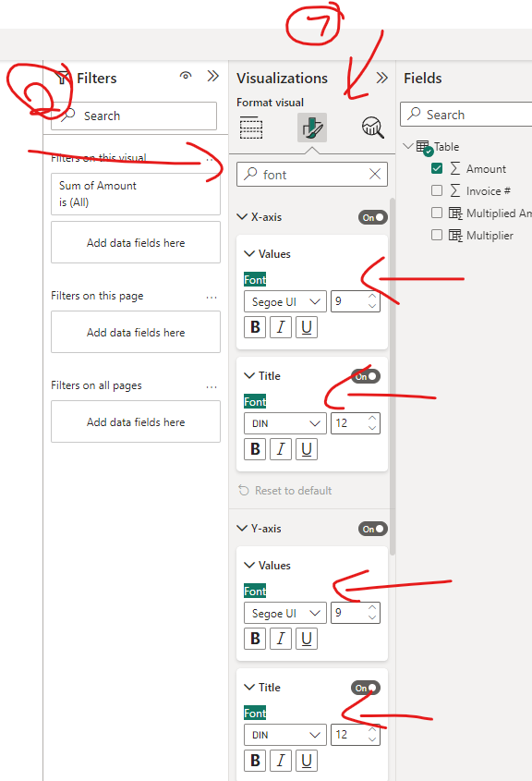Screen dimensions: 532x781
Task: Bold the Y-axis Values font
Action: (x=255, y=639)
